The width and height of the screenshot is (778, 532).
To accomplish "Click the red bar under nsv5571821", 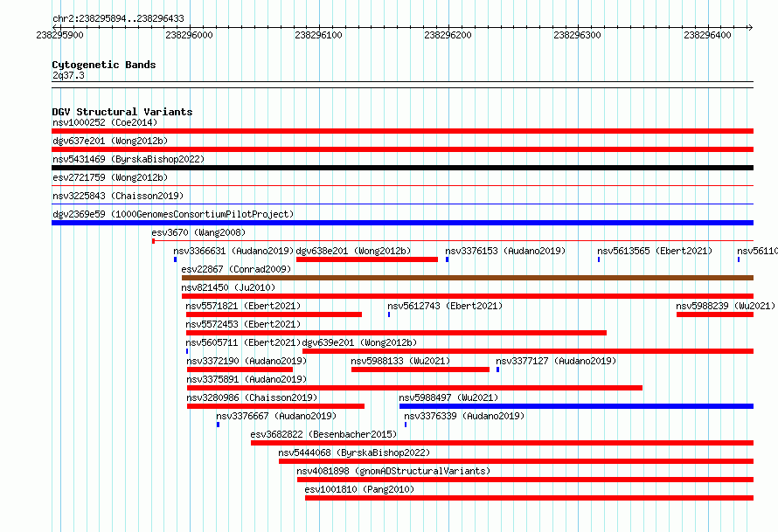I will point(274,314).
